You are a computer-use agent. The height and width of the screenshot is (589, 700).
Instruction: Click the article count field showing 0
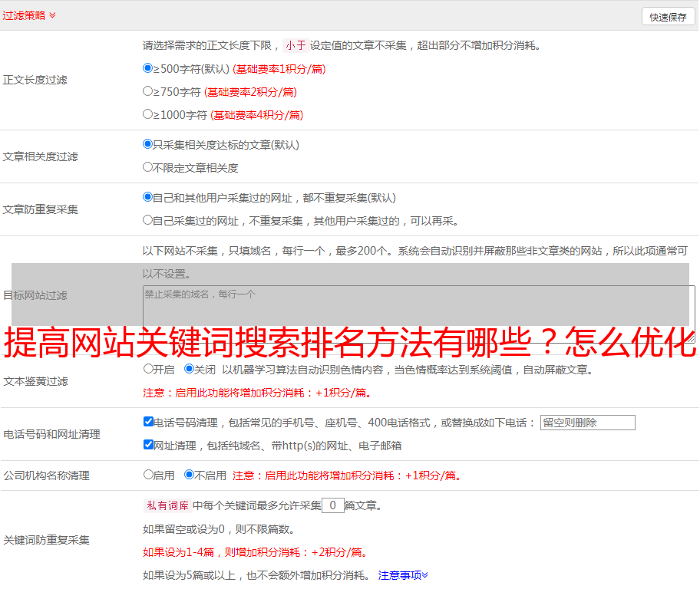[332, 505]
